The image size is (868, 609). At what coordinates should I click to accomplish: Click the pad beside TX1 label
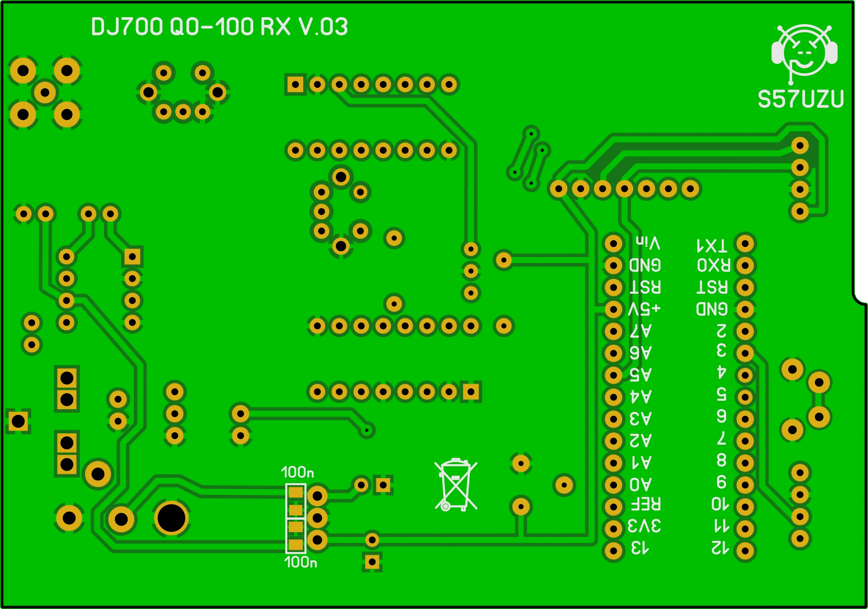tap(745, 244)
